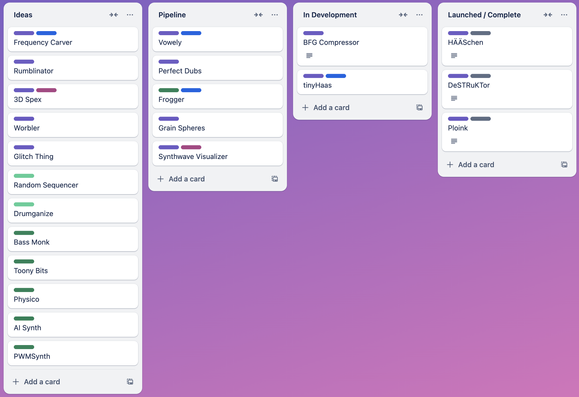Click gray label on Ploink card
Screen dimensions: 579x397
click(x=481, y=119)
